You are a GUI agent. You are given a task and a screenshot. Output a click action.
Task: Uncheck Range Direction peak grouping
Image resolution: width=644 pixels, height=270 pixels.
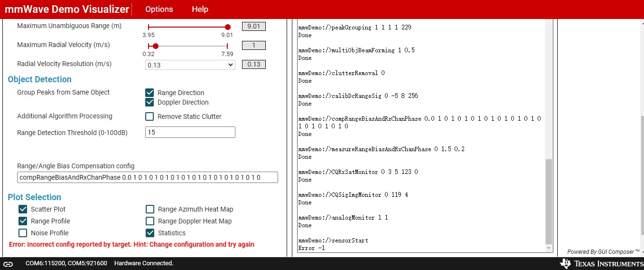pos(149,93)
